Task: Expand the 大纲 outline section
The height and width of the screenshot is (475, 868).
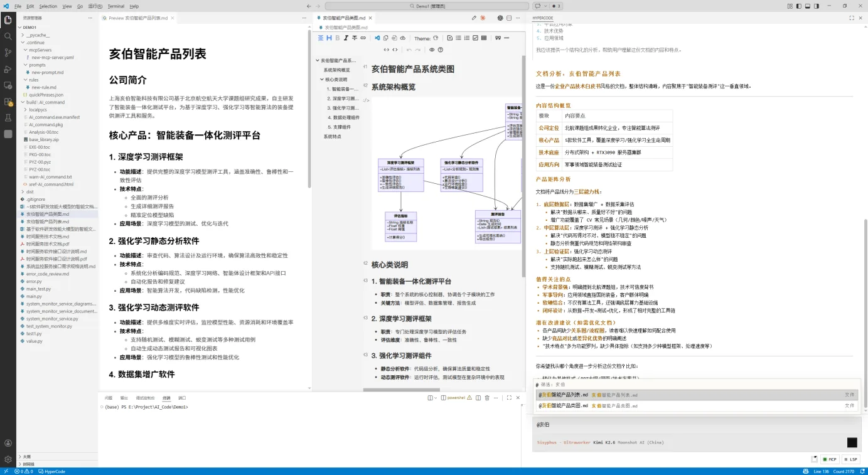Action: point(56,457)
